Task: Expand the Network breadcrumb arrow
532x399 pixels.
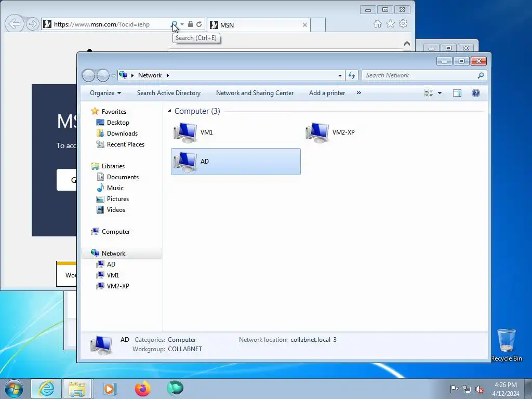Action: pos(168,75)
